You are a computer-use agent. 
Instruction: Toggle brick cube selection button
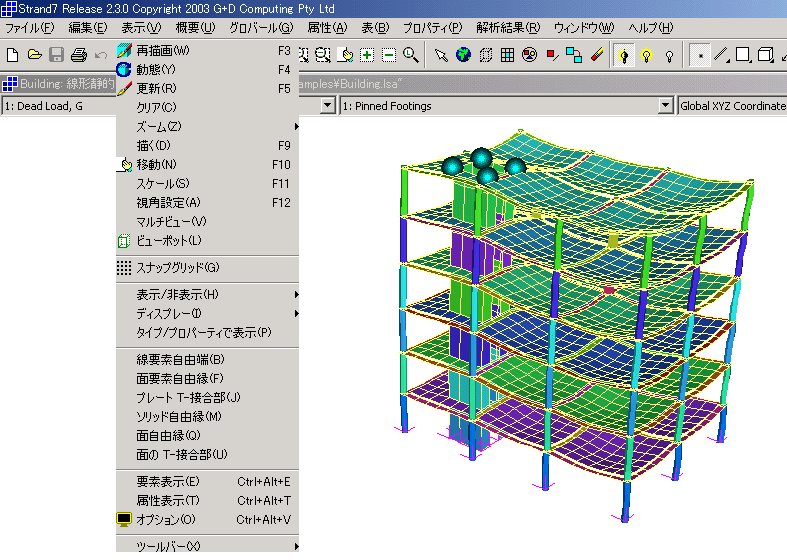pyautogui.click(x=765, y=55)
